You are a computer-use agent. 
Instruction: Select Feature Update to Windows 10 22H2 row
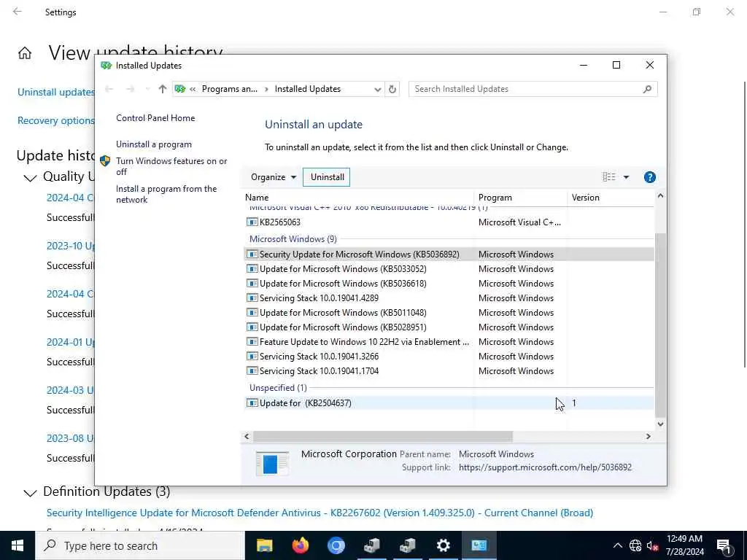[x=449, y=342]
